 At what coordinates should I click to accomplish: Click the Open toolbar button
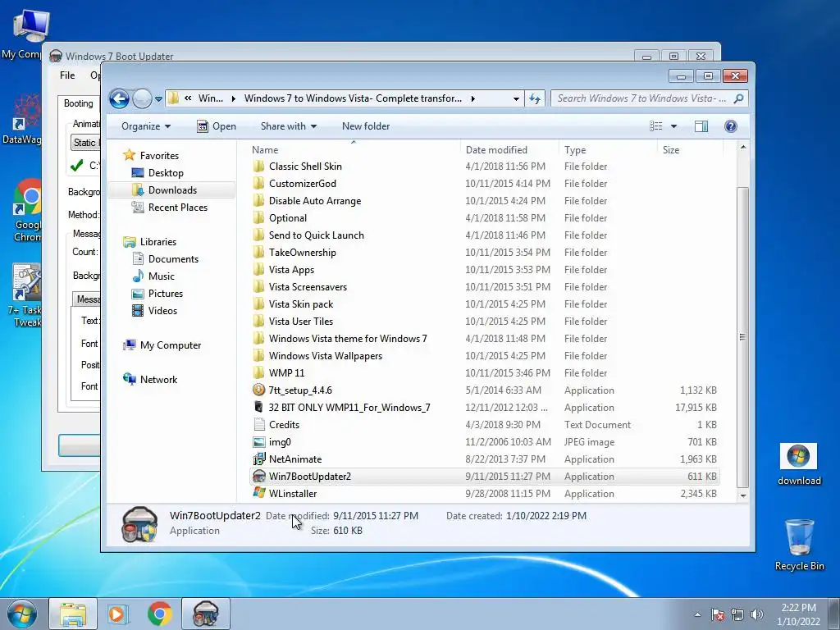pos(217,126)
